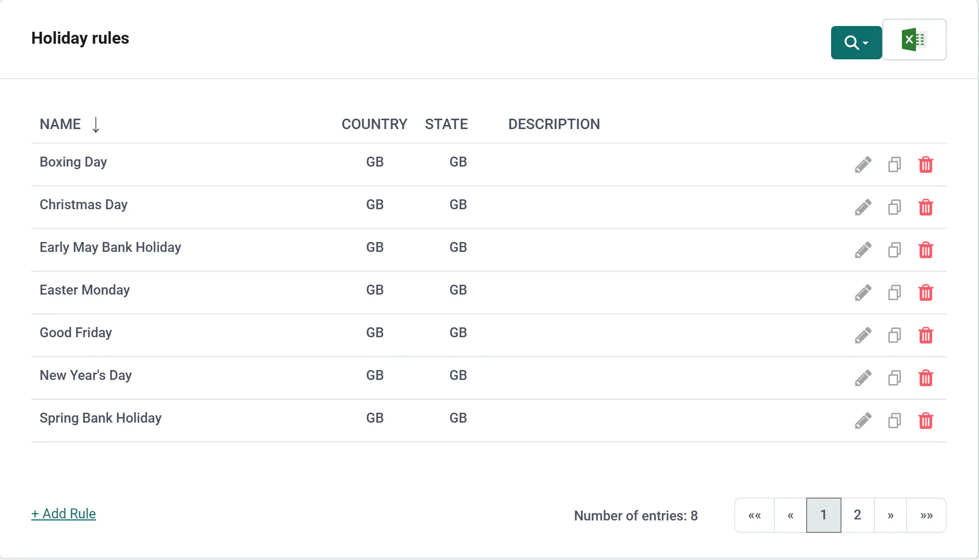Switch to page 2 of entries

(858, 515)
